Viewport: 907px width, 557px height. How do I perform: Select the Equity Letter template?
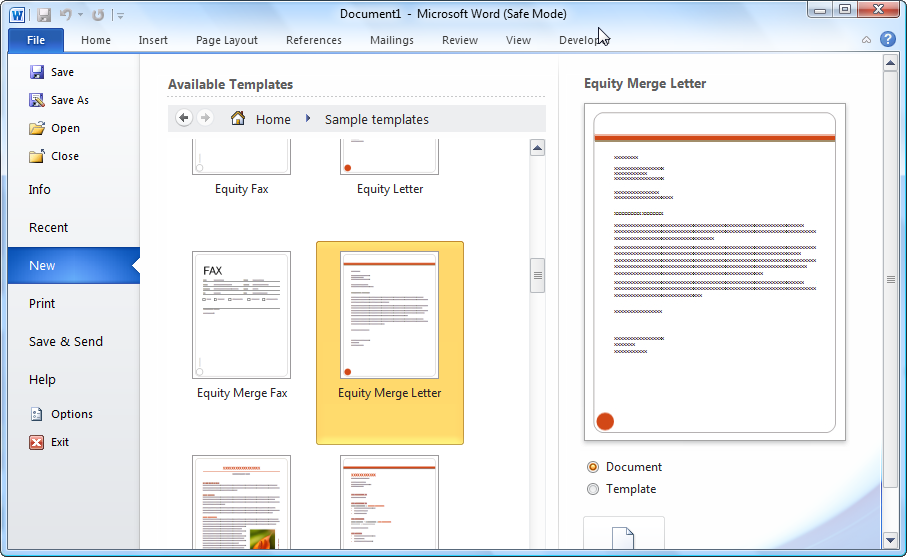click(389, 168)
